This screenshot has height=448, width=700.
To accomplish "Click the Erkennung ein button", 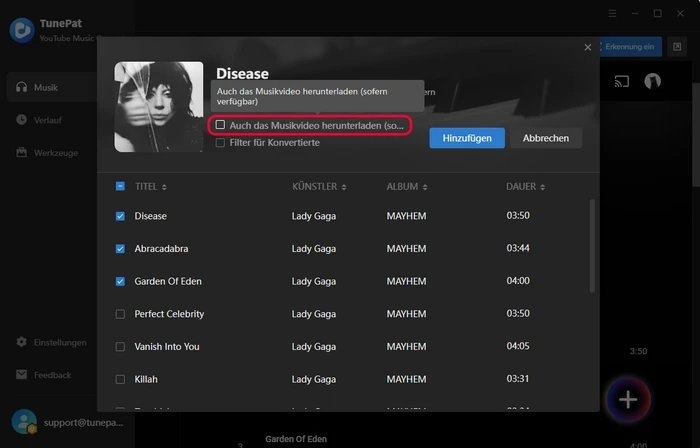I will [629, 46].
